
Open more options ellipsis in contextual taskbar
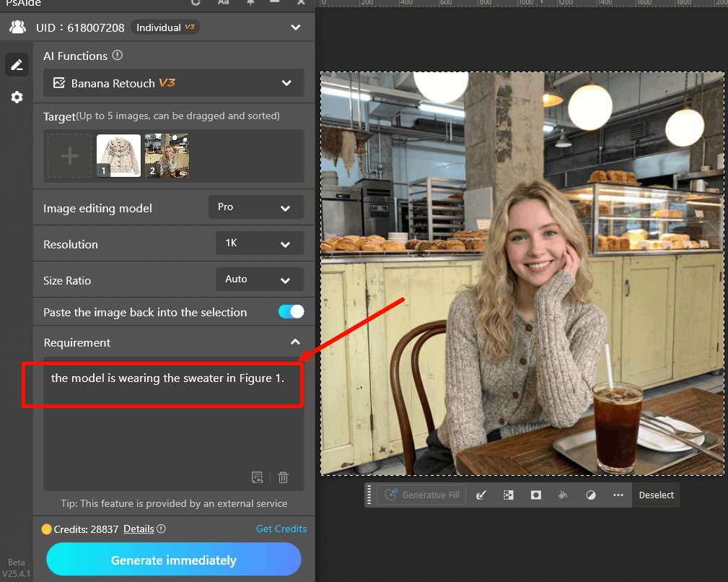pyautogui.click(x=618, y=495)
